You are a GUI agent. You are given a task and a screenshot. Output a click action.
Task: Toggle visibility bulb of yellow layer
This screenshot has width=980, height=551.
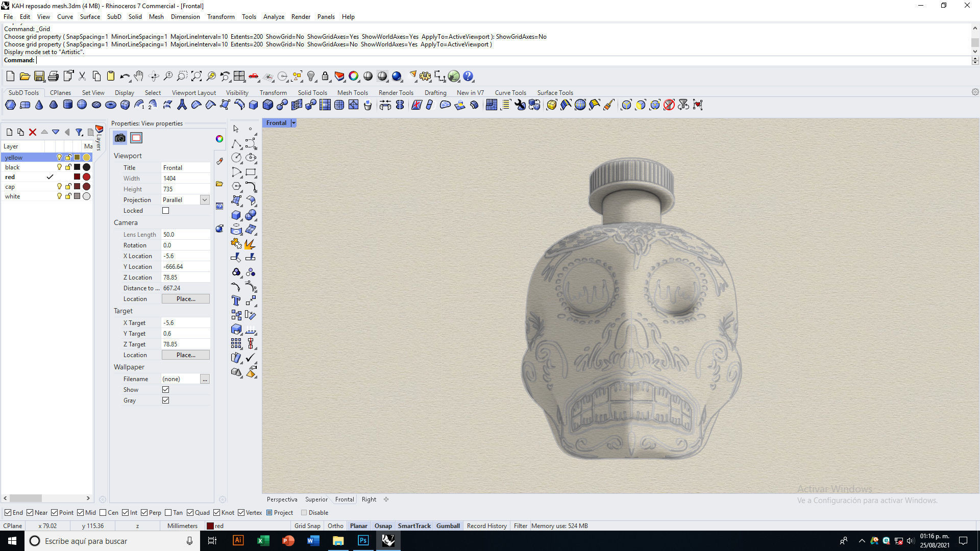click(x=59, y=157)
